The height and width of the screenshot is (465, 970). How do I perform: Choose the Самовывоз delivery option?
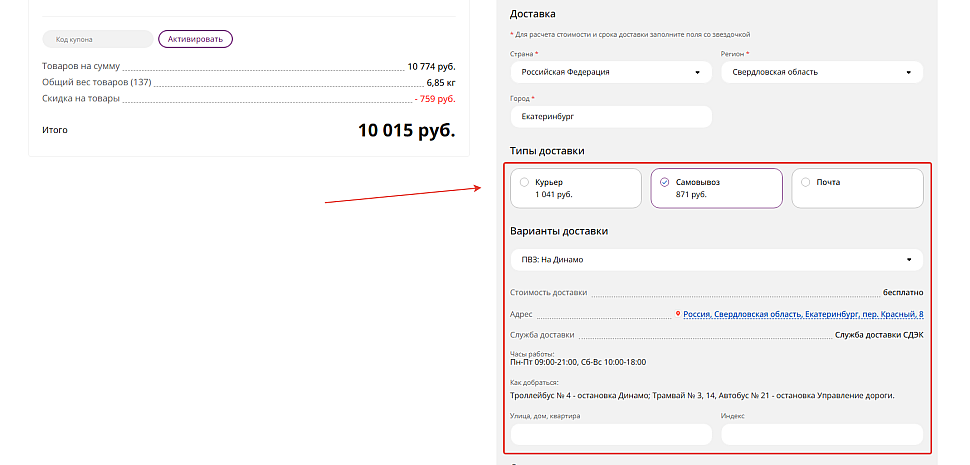click(716, 188)
